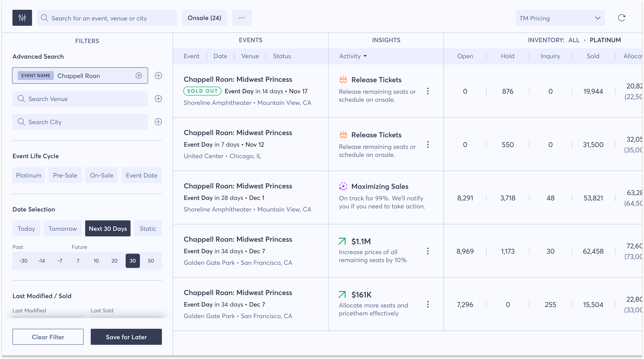Screen dimensions: 644x359
Task: Open kebab menu for Nov 17 event
Action: [428, 91]
